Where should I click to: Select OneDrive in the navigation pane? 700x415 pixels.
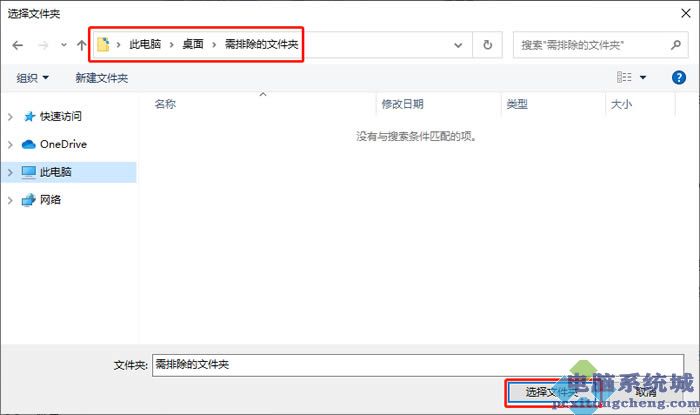click(63, 144)
